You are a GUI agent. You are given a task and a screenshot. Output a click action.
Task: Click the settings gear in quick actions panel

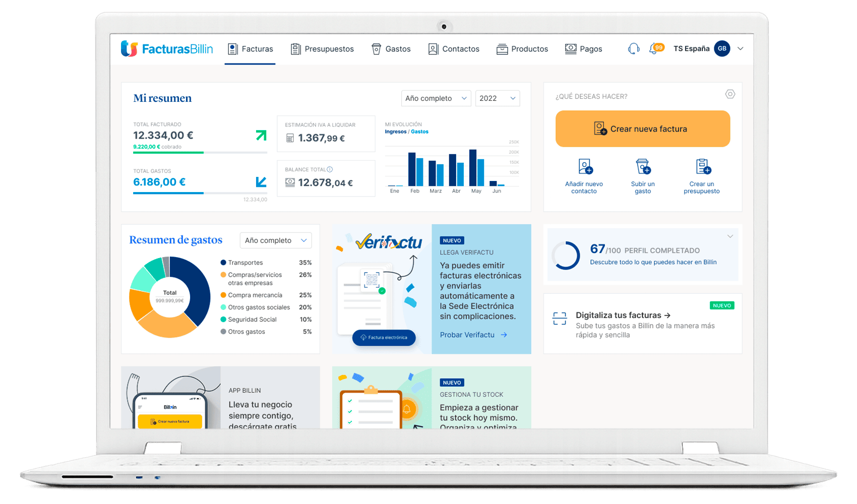pyautogui.click(x=729, y=94)
